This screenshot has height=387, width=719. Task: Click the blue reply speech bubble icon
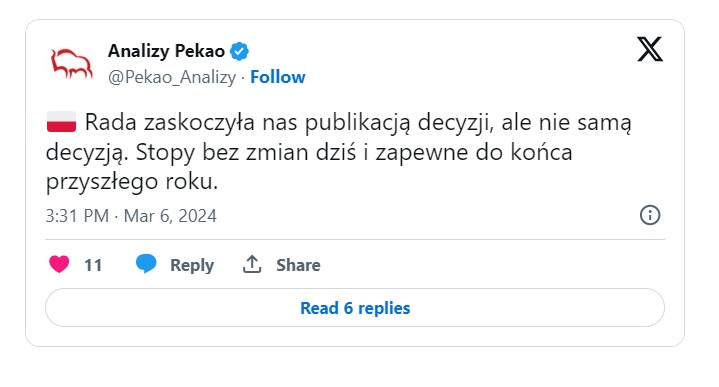[146, 264]
